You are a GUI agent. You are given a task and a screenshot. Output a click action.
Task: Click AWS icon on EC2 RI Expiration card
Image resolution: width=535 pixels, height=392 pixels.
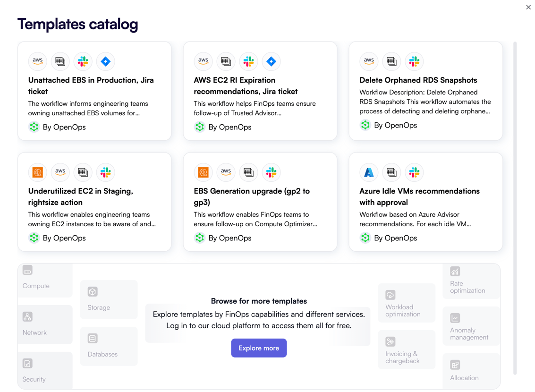tap(203, 61)
